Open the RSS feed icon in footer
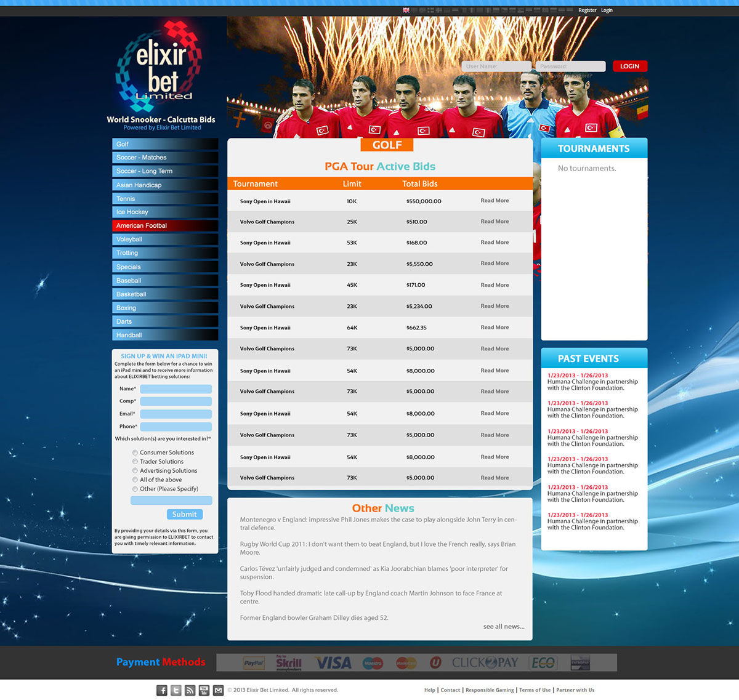 click(x=190, y=691)
